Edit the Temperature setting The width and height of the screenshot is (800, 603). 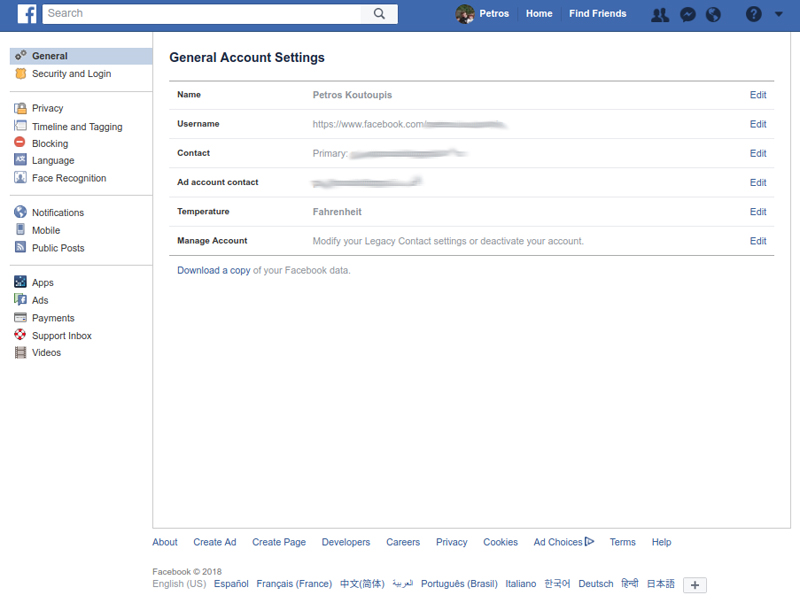[x=758, y=212]
